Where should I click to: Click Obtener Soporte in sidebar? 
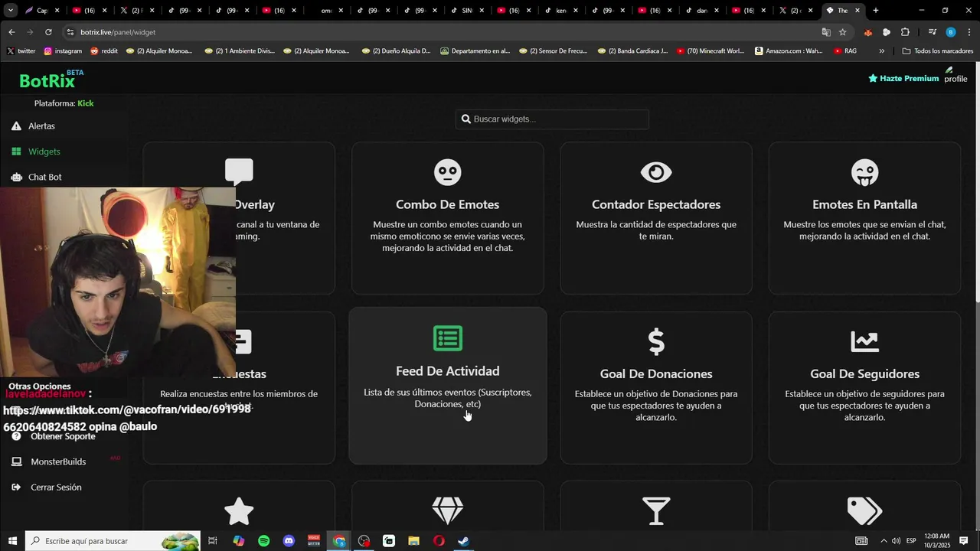point(63,436)
